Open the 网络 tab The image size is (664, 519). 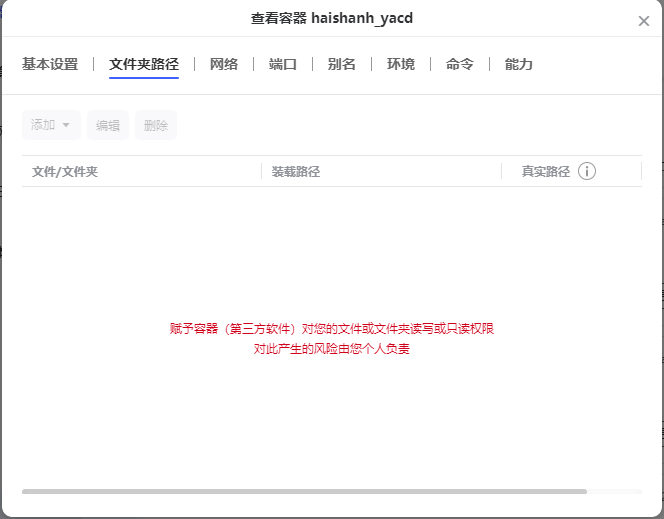pyautogui.click(x=224, y=64)
